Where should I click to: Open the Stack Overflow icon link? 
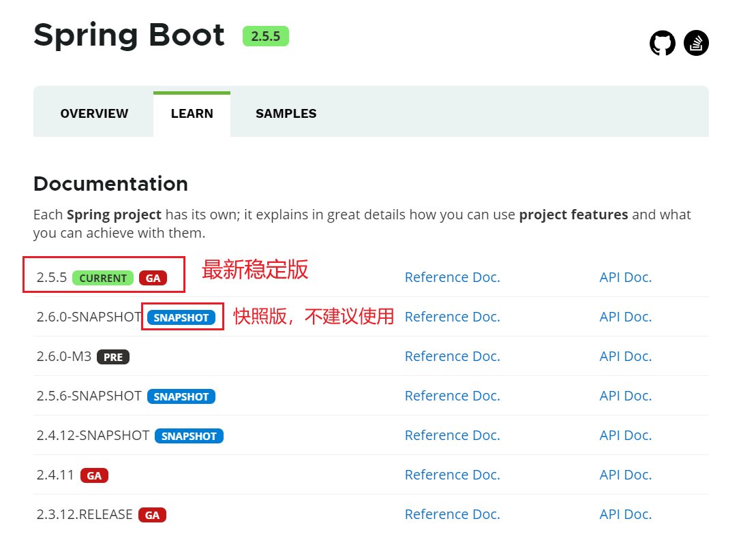point(696,43)
